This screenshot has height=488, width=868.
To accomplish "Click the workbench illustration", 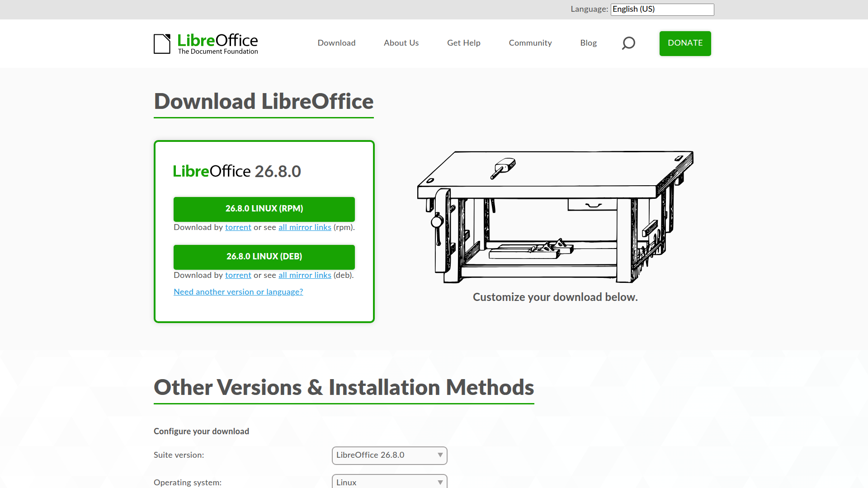I will pyautogui.click(x=555, y=217).
